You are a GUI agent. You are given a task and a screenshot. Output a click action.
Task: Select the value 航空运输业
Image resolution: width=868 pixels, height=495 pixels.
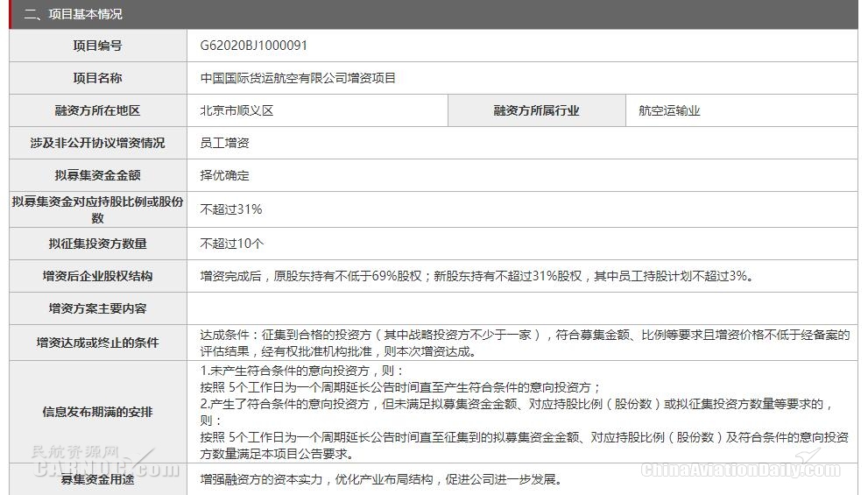(x=669, y=110)
